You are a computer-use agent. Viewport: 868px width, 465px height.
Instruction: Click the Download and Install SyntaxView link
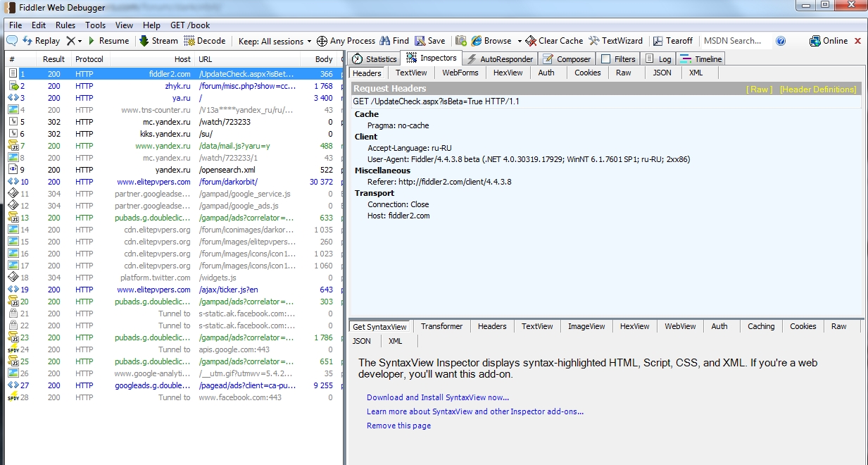click(437, 397)
